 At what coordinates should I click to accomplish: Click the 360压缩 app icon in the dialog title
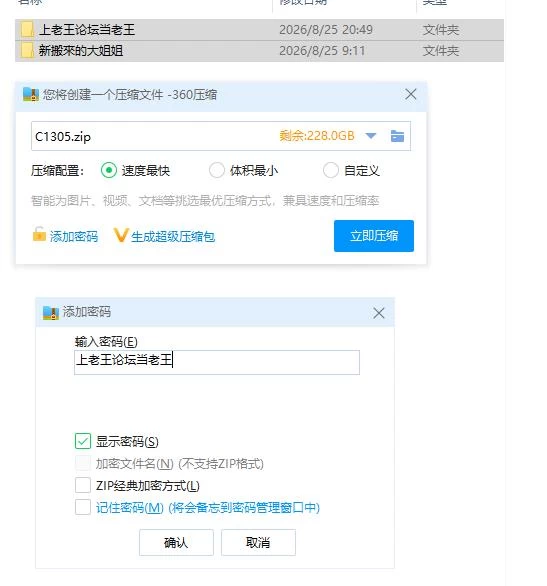31,94
